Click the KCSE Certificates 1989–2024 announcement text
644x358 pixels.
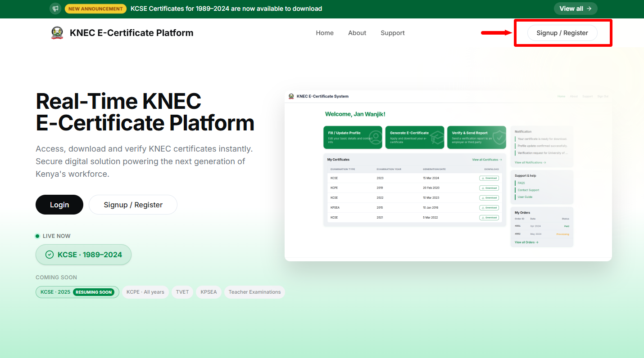(x=226, y=9)
